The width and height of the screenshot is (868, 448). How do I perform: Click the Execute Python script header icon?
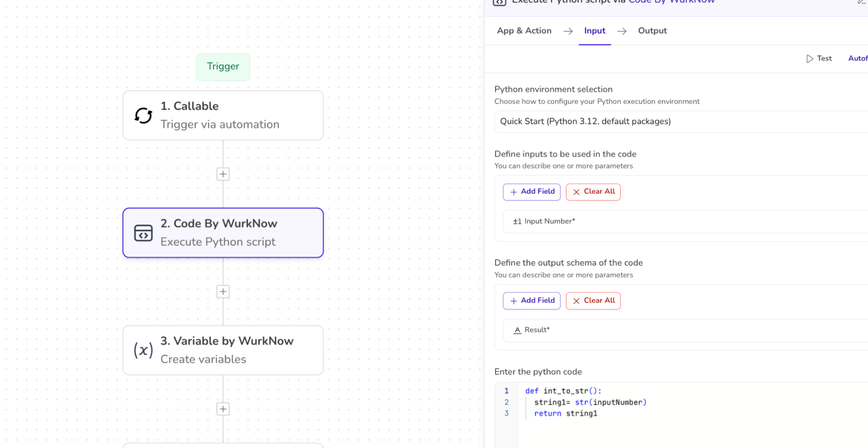(499, 2)
